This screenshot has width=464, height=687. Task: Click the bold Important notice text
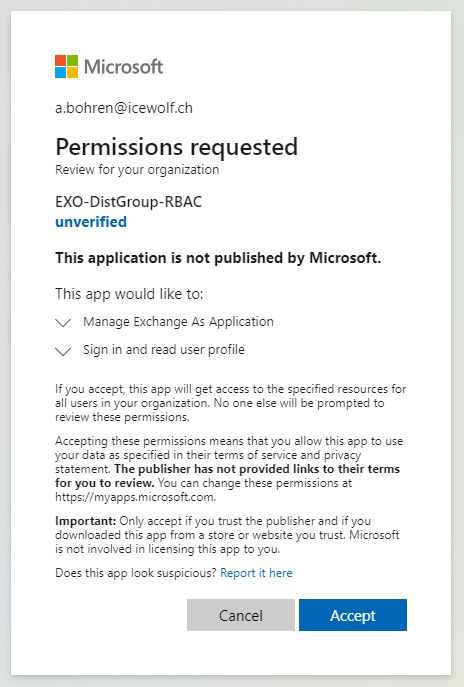coord(85,521)
